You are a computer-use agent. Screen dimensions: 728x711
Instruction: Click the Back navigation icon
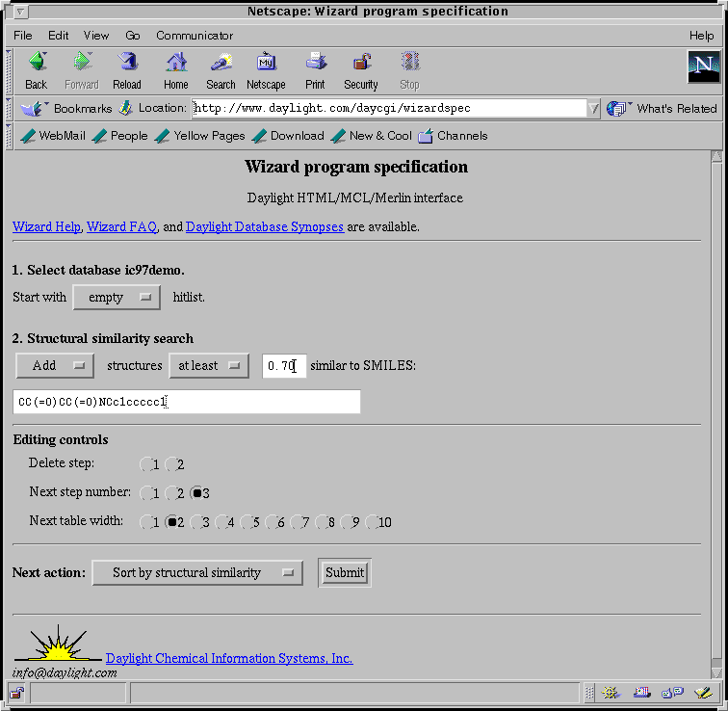[x=37, y=64]
